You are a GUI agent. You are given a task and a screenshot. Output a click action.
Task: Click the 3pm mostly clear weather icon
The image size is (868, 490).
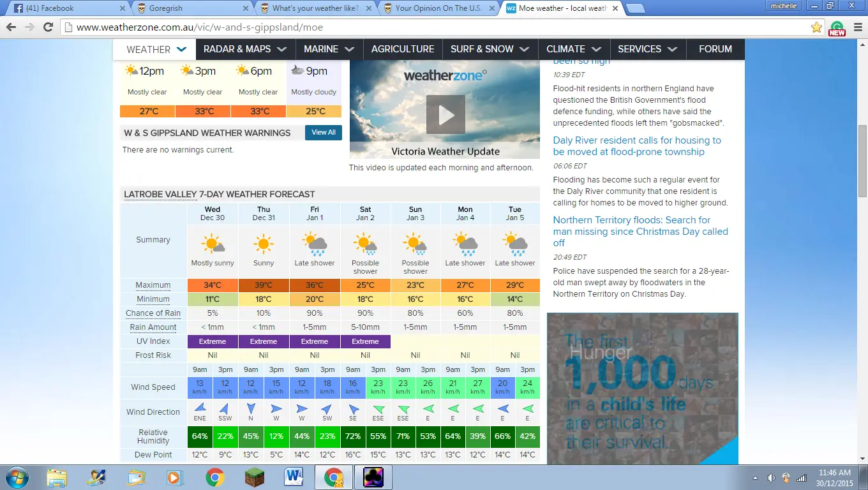(187, 71)
